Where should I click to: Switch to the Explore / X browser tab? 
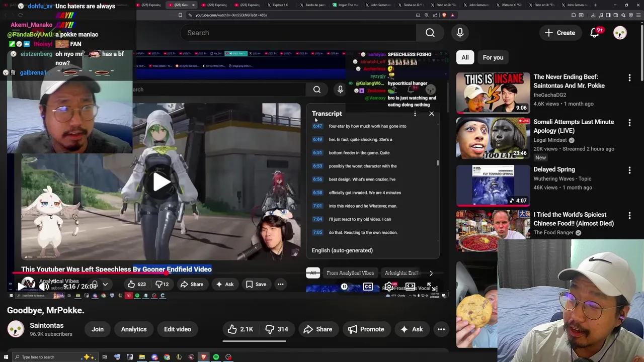pyautogui.click(x=278, y=5)
